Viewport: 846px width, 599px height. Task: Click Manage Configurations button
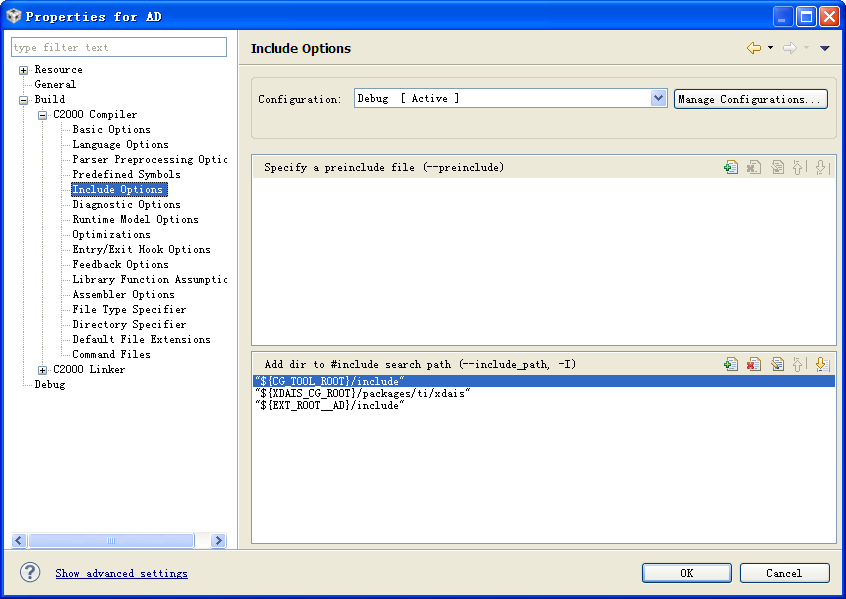coord(751,99)
